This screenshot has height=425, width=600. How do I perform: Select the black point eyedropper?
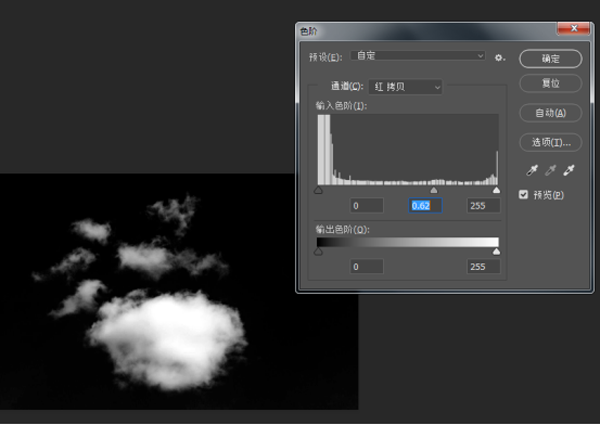[532, 170]
